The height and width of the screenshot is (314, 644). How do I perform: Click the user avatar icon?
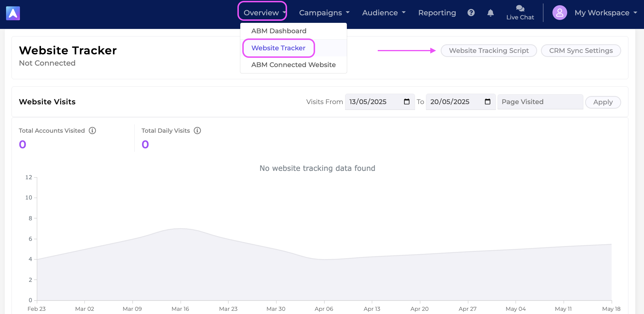point(560,13)
